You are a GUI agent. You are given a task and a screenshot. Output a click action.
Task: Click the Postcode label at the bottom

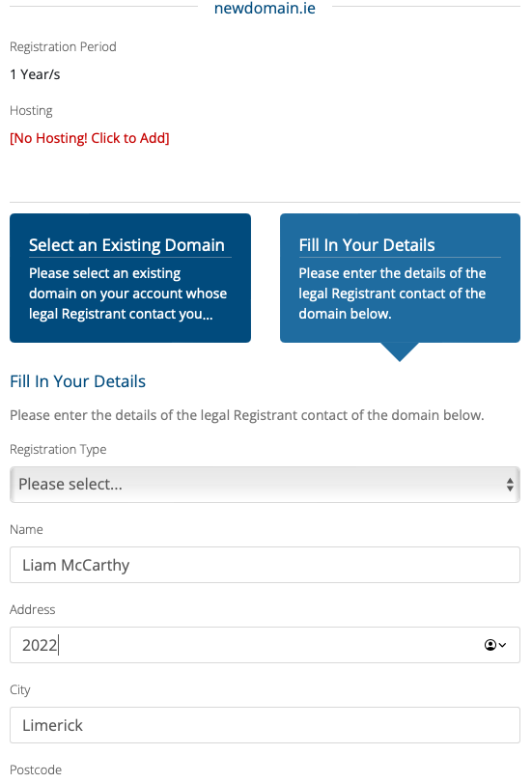[36, 769]
